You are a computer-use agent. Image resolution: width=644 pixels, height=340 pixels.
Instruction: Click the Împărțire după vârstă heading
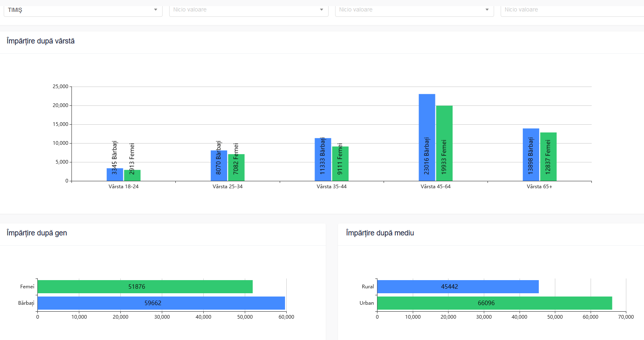click(41, 41)
